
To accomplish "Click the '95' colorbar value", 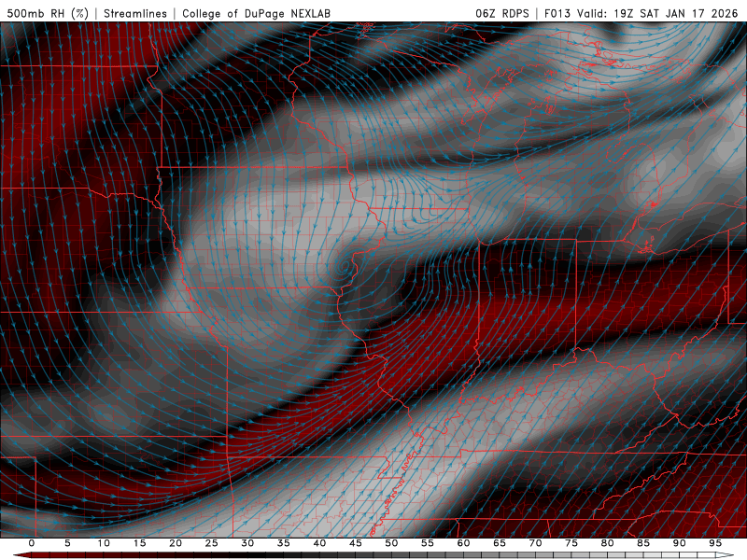I will (x=715, y=543).
